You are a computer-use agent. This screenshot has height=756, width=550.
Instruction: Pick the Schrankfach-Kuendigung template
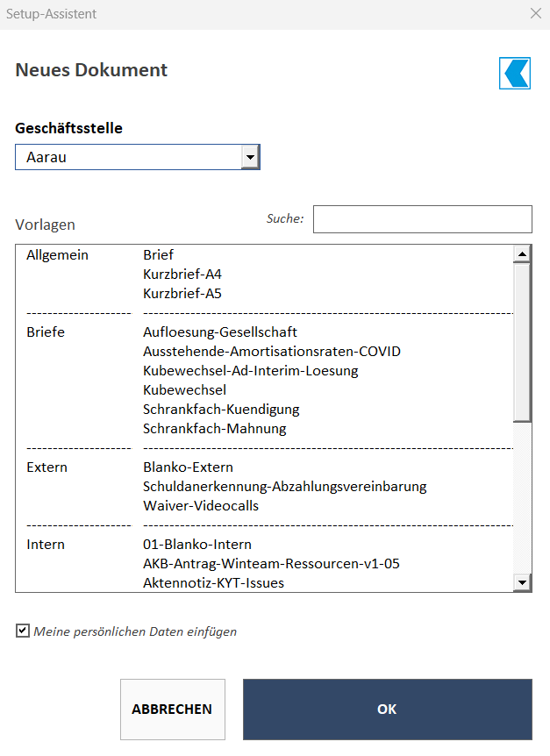click(x=221, y=409)
